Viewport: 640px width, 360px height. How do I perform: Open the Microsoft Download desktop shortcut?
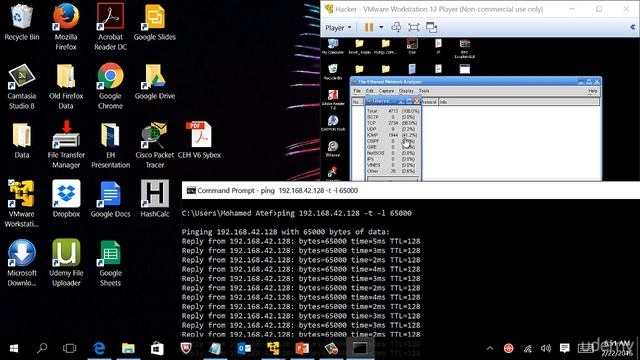pyautogui.click(x=22, y=263)
